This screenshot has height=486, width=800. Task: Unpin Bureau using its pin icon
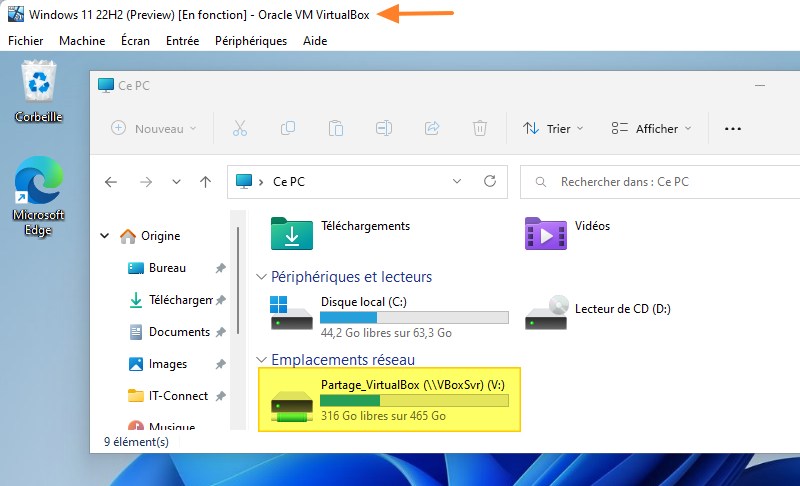(x=220, y=268)
